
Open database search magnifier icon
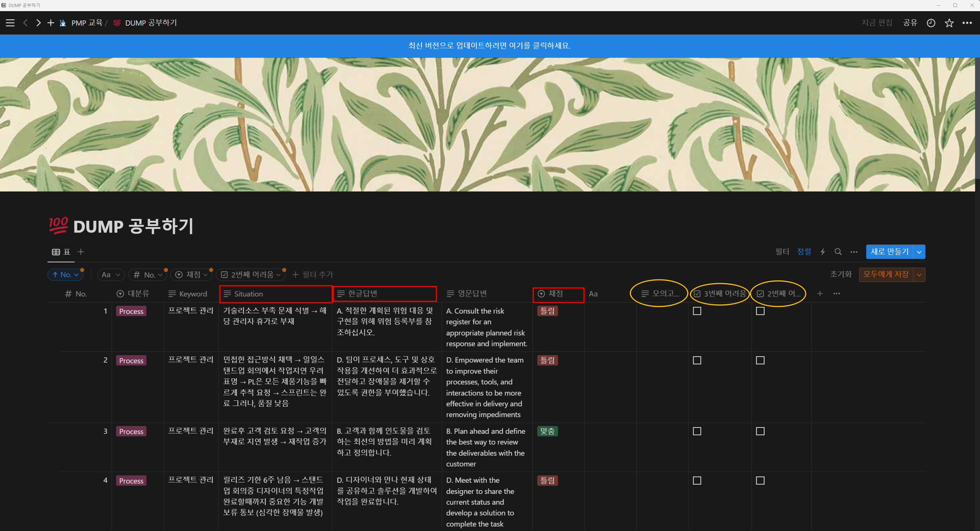coord(838,252)
